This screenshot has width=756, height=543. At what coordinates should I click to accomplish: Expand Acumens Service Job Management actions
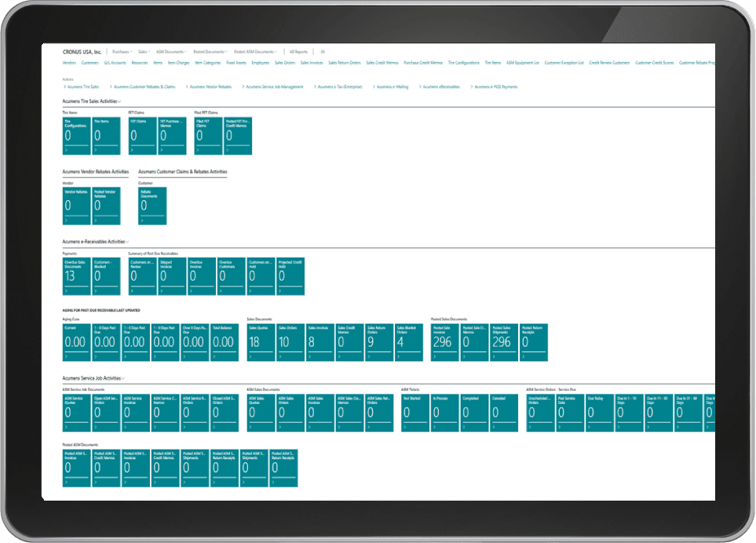point(272,87)
